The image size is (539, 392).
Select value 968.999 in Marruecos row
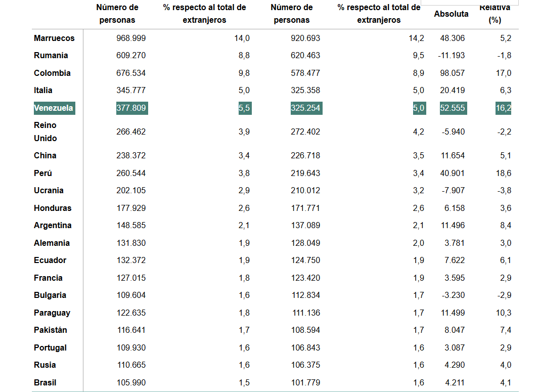coord(131,38)
